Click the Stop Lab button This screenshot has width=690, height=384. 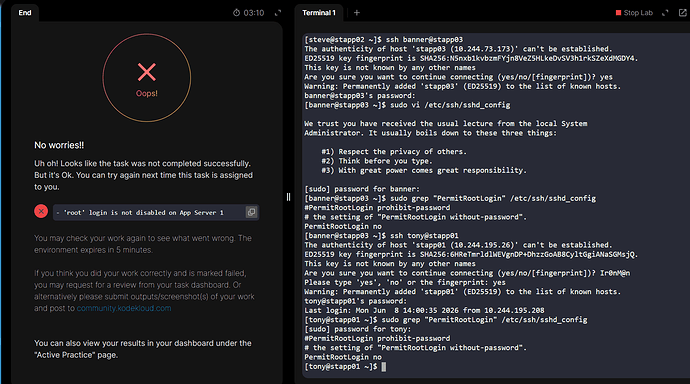634,13
